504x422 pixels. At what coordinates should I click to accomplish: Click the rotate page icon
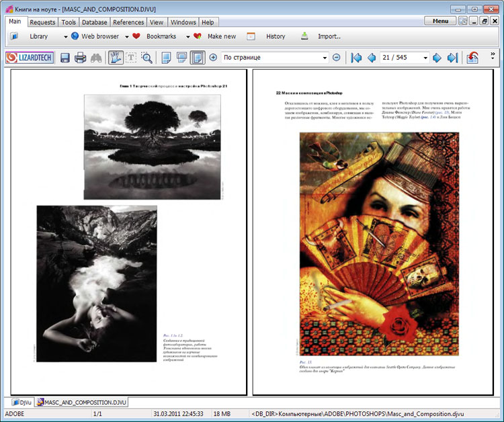coord(472,58)
